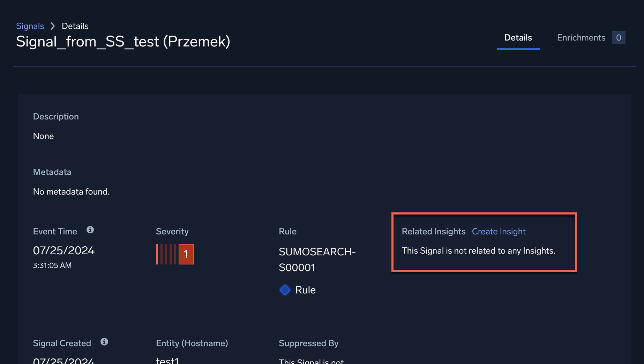
Task: Click the Related Insights heading
Action: (434, 231)
